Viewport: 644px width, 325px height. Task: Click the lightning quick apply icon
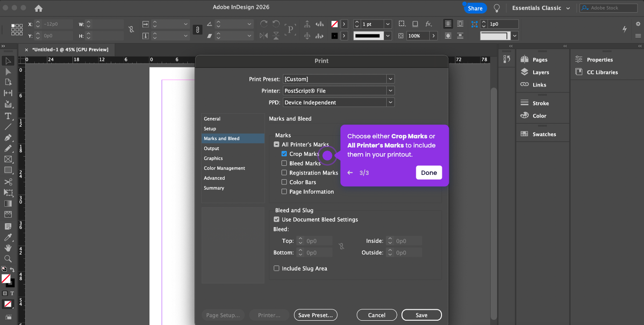click(x=624, y=29)
